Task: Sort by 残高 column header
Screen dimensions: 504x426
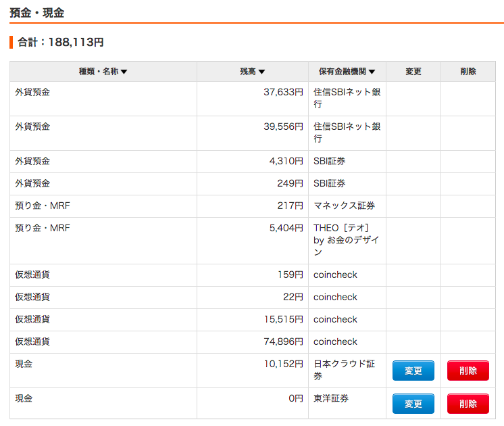Action: tap(252, 72)
